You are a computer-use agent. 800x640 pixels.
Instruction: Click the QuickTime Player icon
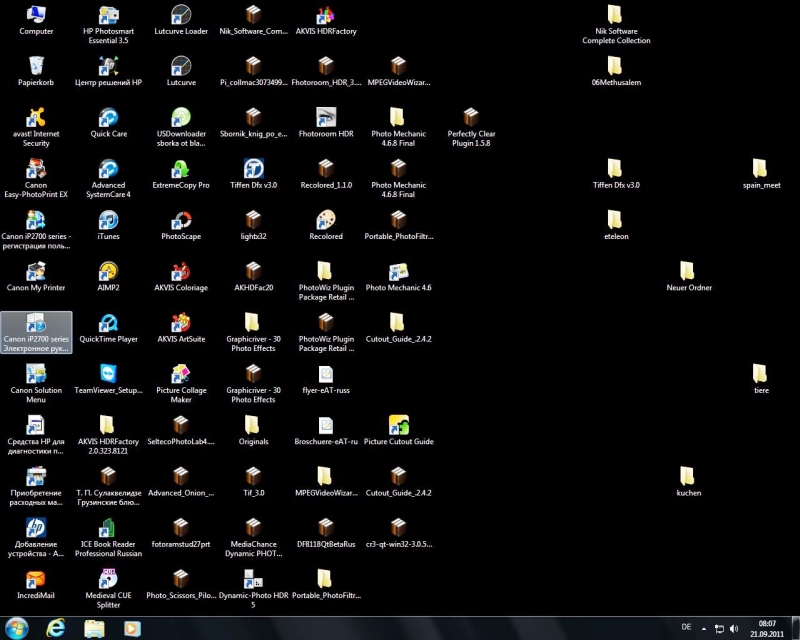point(109,323)
